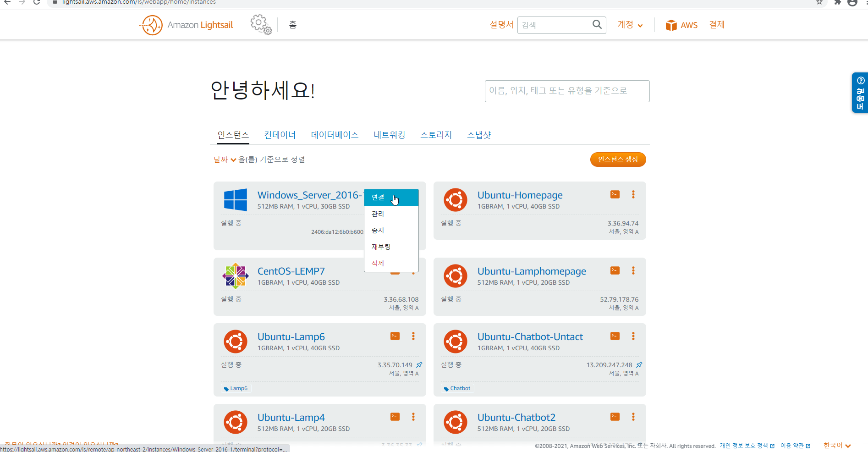
Task: Click IP address 3.36.94.74
Action: pyautogui.click(x=623, y=223)
